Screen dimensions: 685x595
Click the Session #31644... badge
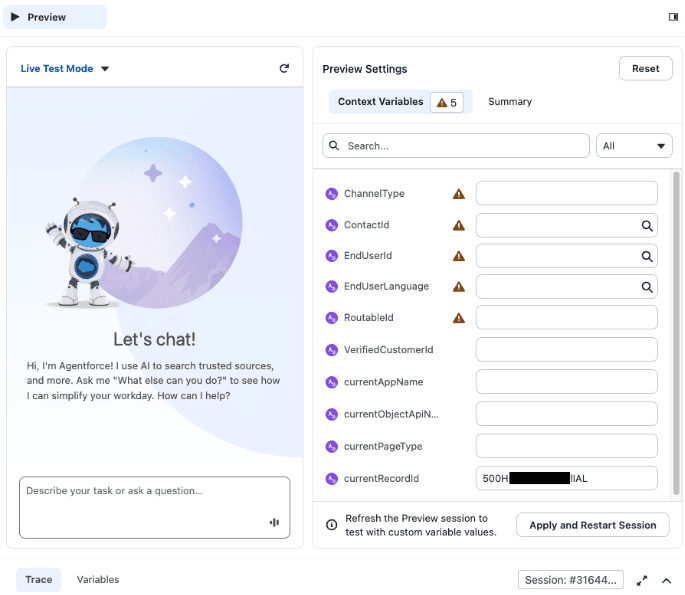click(571, 580)
